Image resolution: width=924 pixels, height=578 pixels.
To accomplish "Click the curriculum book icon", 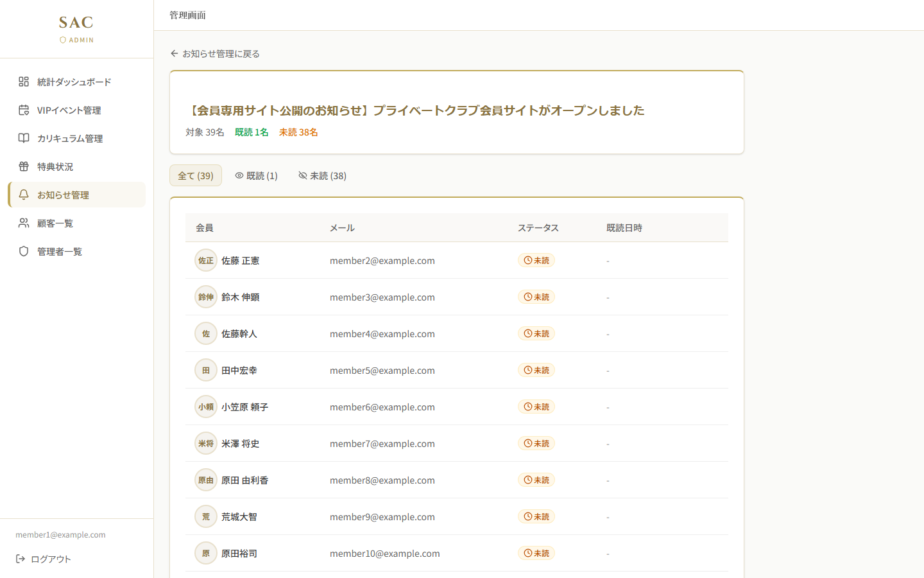I will pyautogui.click(x=24, y=138).
